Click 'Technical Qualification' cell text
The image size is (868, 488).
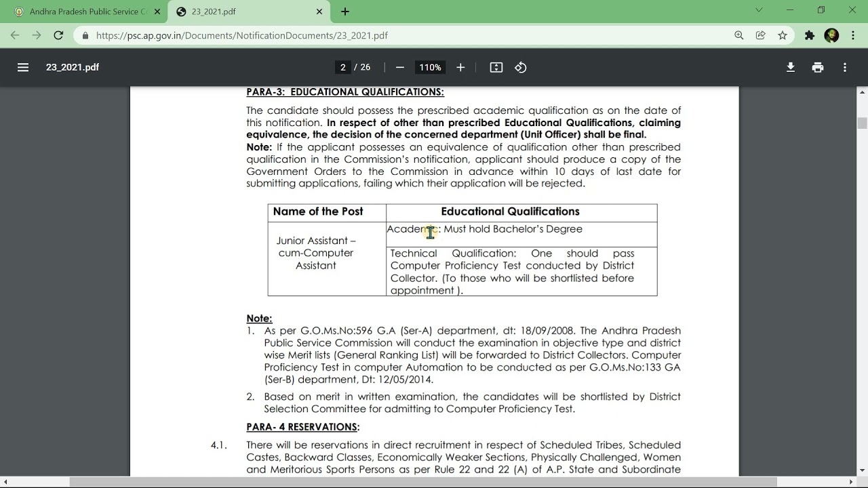[x=453, y=253]
